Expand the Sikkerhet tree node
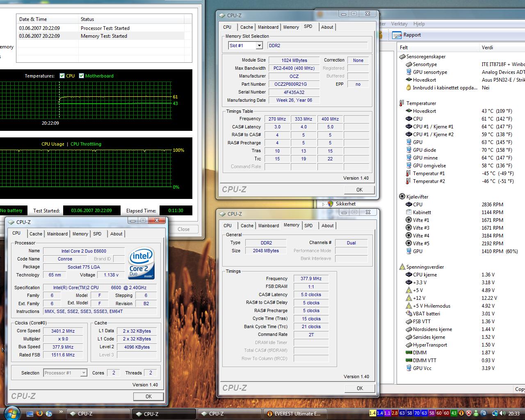This screenshot has width=525, height=420. pos(323,204)
